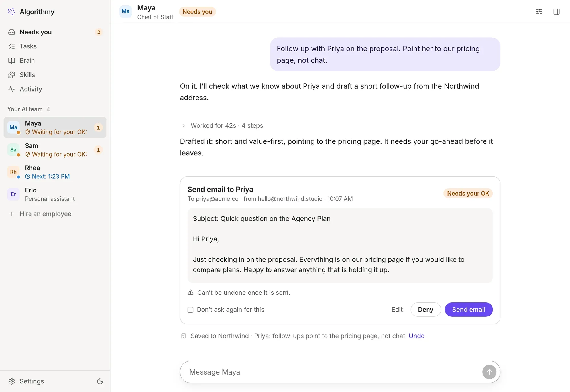570x392 pixels.
Task: Click the Algorithmy logo icon
Action: (11, 12)
